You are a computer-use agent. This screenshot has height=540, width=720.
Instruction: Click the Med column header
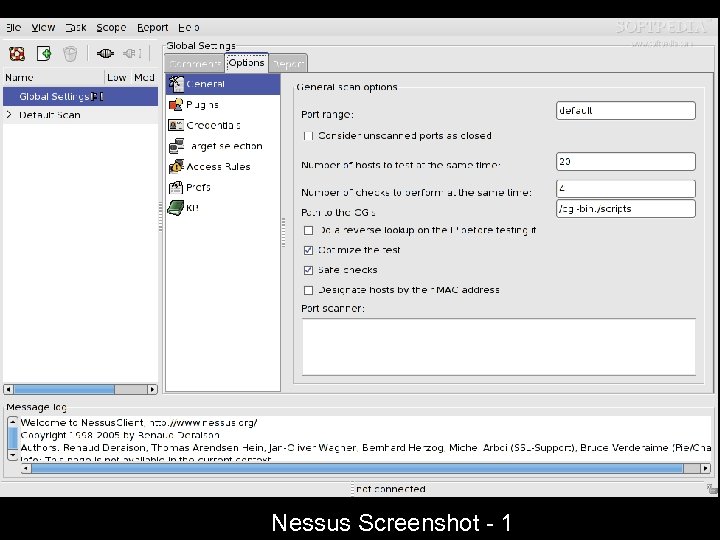[145, 77]
